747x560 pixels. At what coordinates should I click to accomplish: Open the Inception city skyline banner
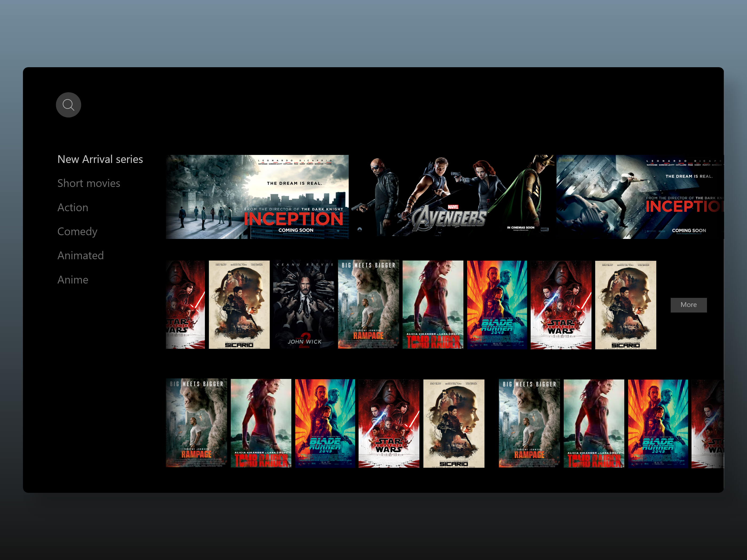[257, 197]
